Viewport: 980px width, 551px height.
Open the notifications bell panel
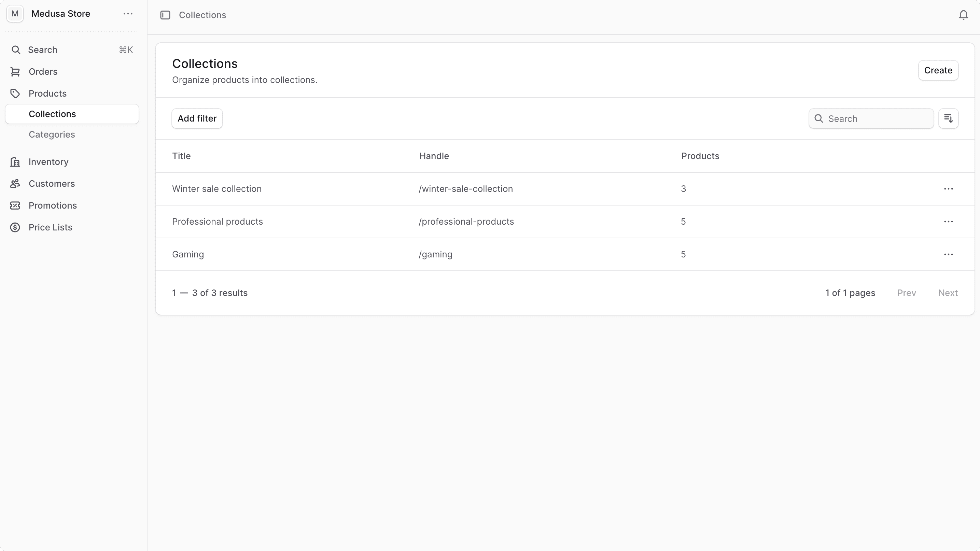(963, 15)
